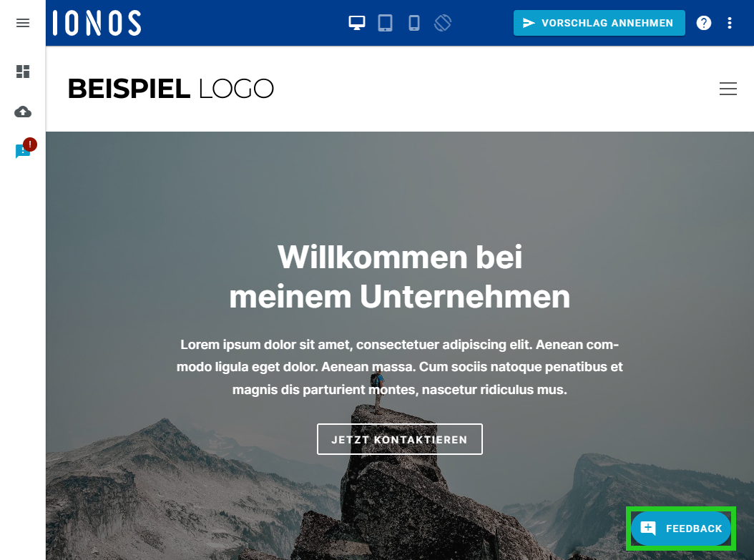The height and width of the screenshot is (560, 754).
Task: Expand the website's hamburger navigation menu
Action: [728, 89]
